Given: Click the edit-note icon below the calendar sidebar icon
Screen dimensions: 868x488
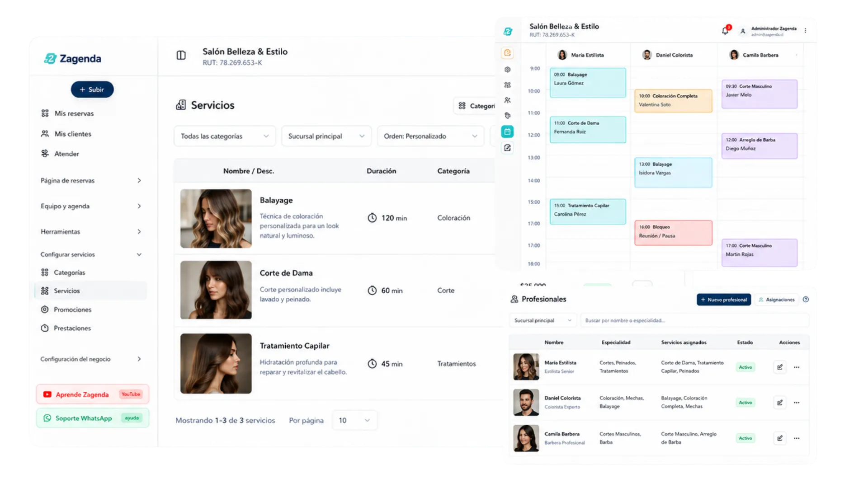Looking at the screenshot, I should tap(507, 148).
